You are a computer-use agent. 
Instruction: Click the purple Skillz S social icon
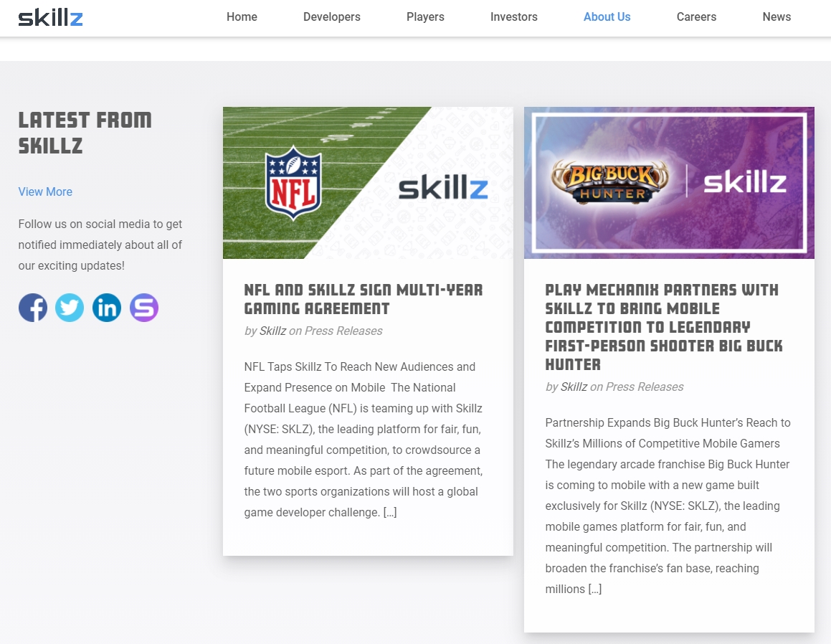point(144,308)
